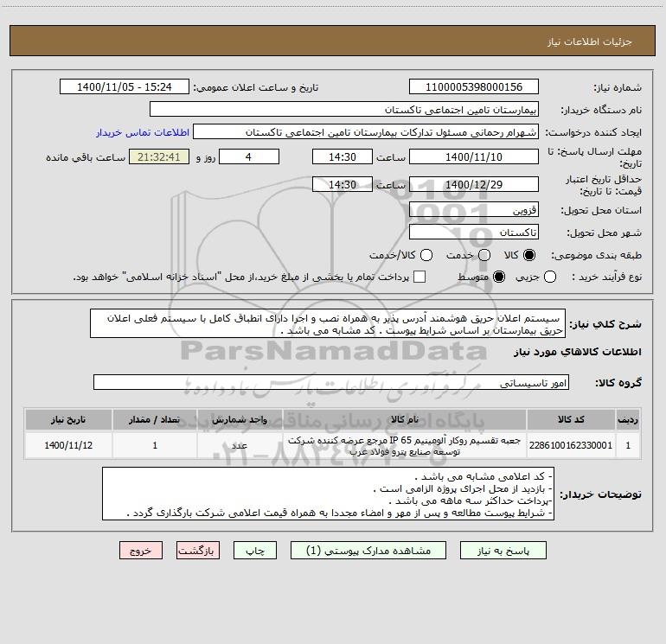
Task: Click the remaining time field 21:32:41
Action: coord(159,156)
